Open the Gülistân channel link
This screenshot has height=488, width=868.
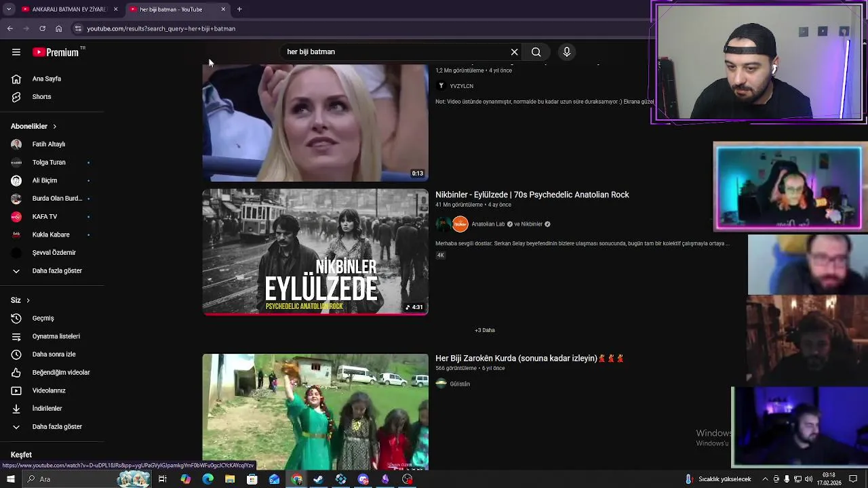pyautogui.click(x=460, y=384)
